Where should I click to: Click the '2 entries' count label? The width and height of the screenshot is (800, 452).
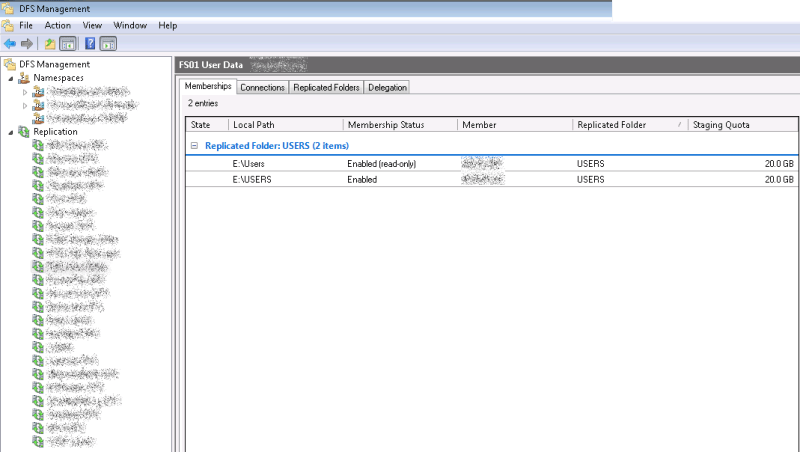pyautogui.click(x=203, y=103)
